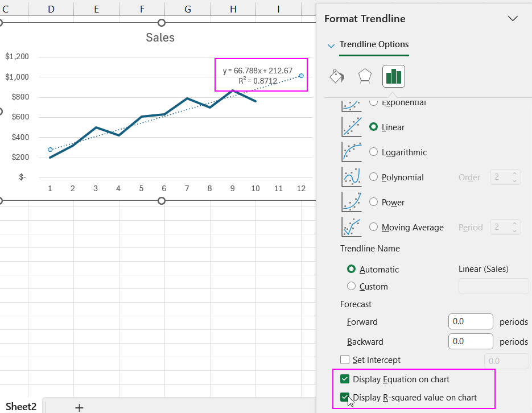The height and width of the screenshot is (413, 532).
Task: Click the Power trendline graph icon
Action: [351, 202]
